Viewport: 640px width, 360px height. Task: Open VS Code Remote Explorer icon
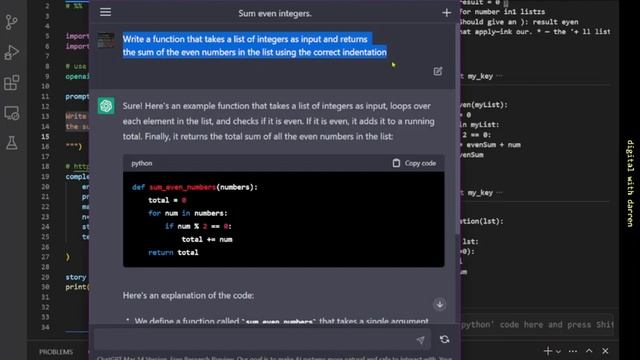pos(11,113)
